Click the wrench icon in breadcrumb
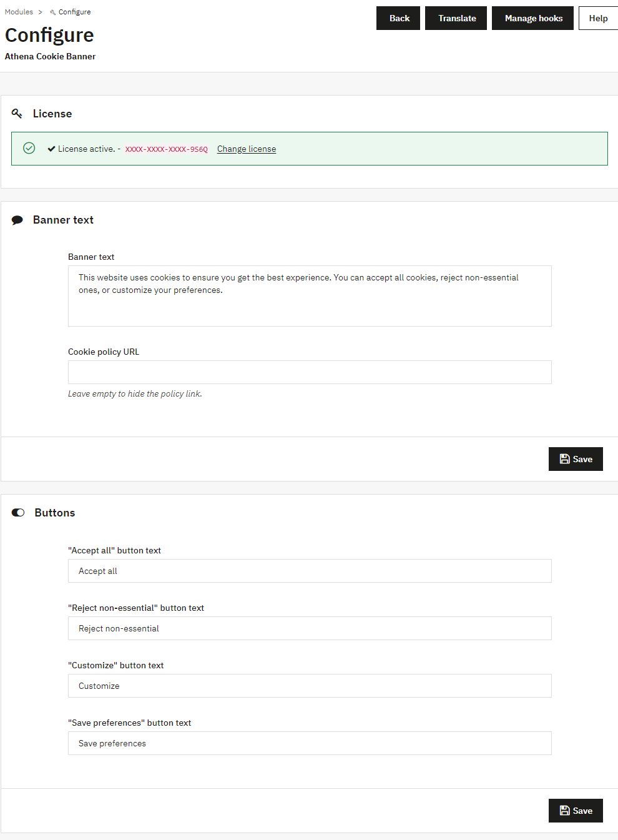 52,12
